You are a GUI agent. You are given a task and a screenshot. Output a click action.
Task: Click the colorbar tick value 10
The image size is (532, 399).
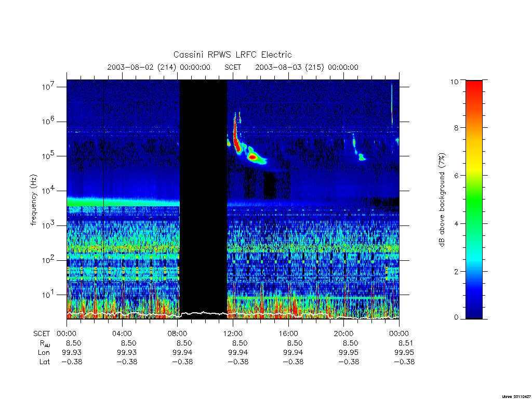pyautogui.click(x=454, y=82)
